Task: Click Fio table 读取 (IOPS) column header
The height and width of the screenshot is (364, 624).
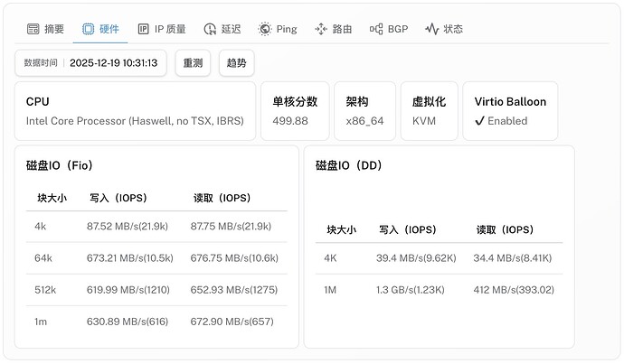Action: [222, 198]
